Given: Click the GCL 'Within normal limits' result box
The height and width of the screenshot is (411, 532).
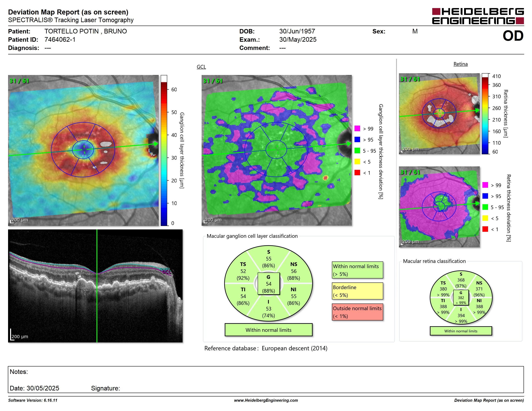Looking at the screenshot, I should point(268,330).
